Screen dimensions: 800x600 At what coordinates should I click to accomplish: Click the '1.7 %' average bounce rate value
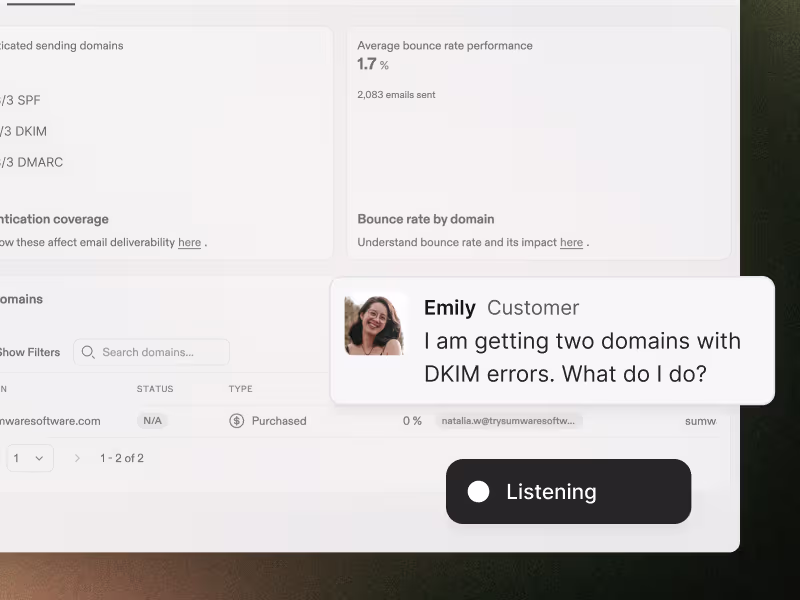[x=373, y=64]
